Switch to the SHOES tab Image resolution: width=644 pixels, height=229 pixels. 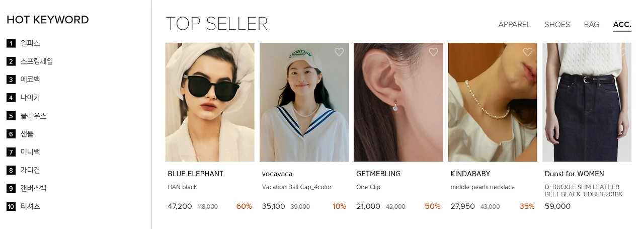(557, 24)
